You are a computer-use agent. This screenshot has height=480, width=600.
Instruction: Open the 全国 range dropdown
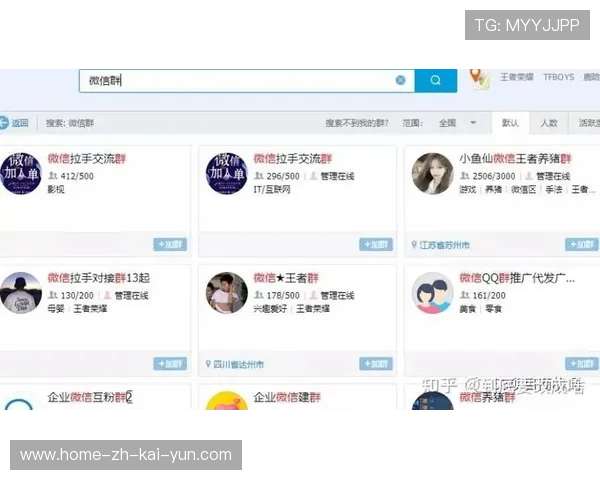click(x=458, y=123)
